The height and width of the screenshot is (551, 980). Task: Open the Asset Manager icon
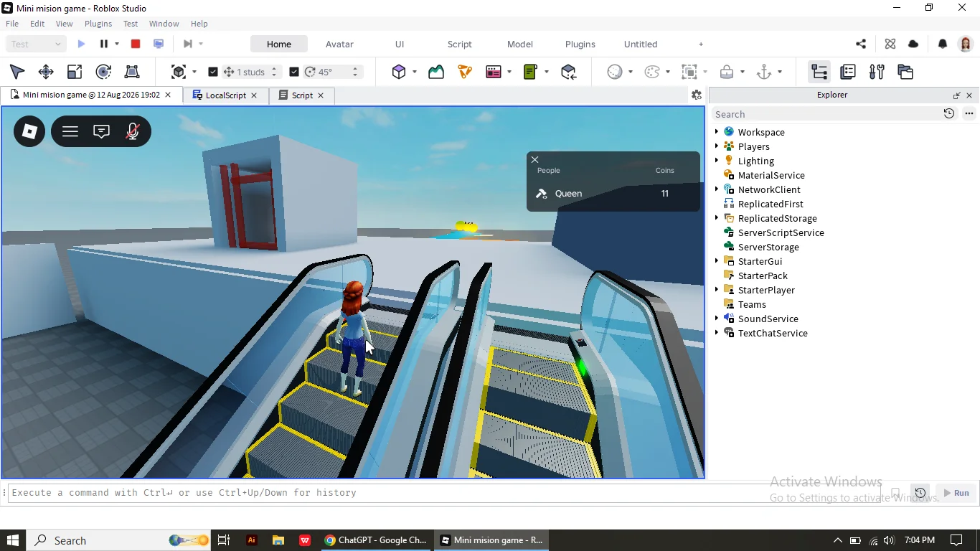click(905, 72)
